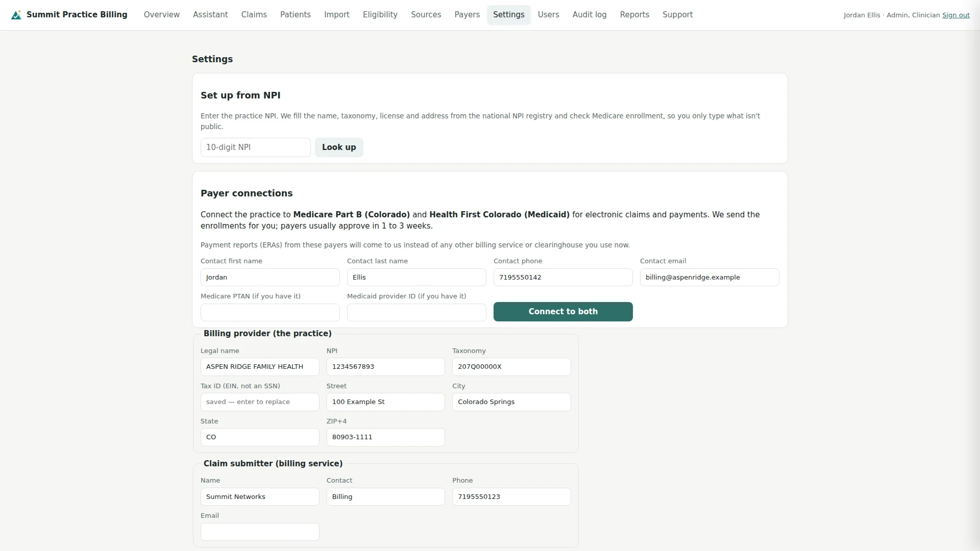This screenshot has height=551, width=980.
Task: Open the Import page
Action: click(337, 15)
